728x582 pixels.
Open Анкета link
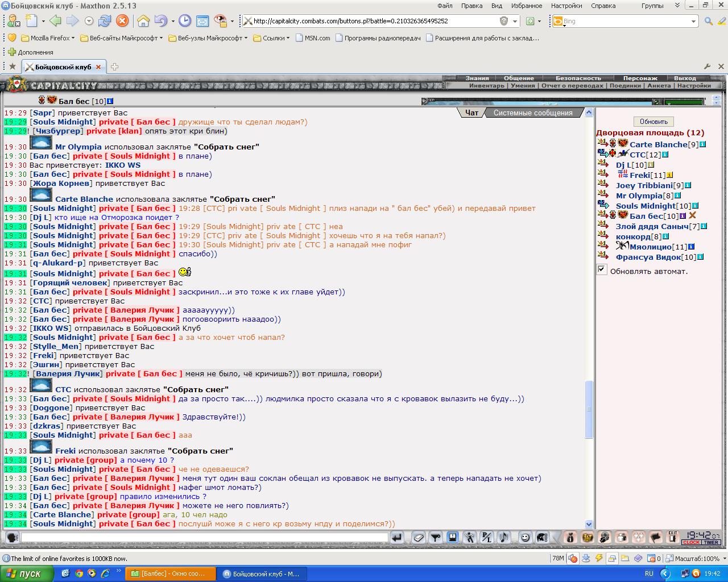coord(659,86)
